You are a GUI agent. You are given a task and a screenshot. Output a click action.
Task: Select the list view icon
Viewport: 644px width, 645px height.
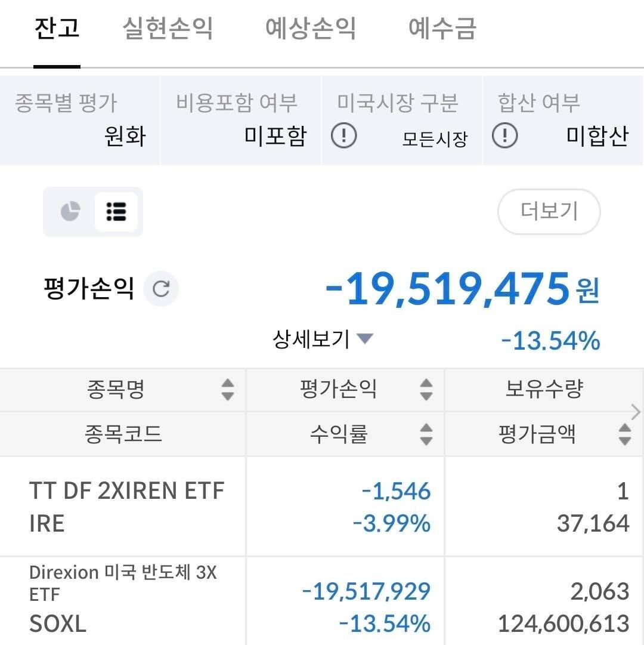pos(116,212)
